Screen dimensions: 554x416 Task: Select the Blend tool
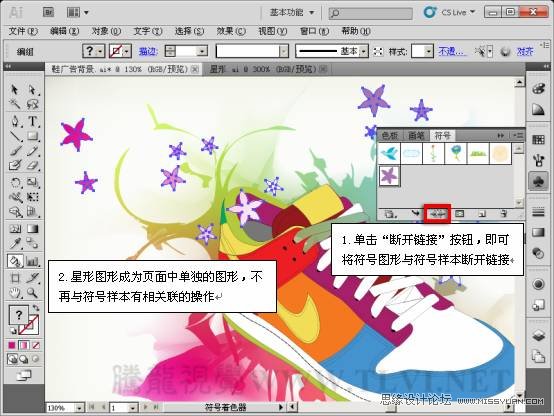point(33,243)
